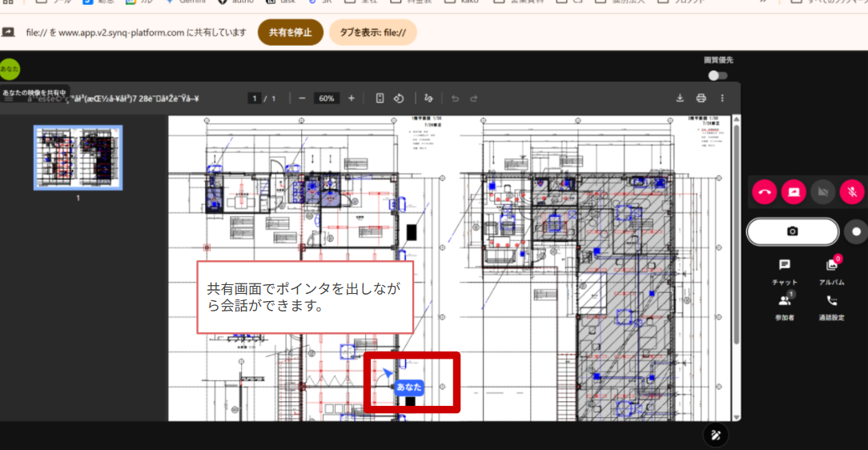Click the 共有を停止 button

(291, 33)
